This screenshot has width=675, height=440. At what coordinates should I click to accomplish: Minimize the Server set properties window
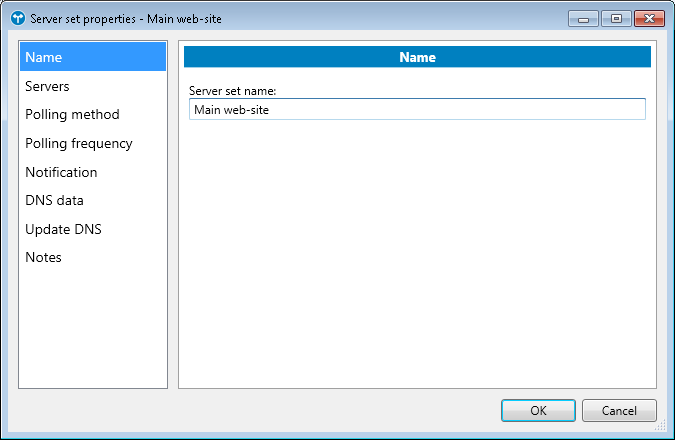[x=583, y=18]
